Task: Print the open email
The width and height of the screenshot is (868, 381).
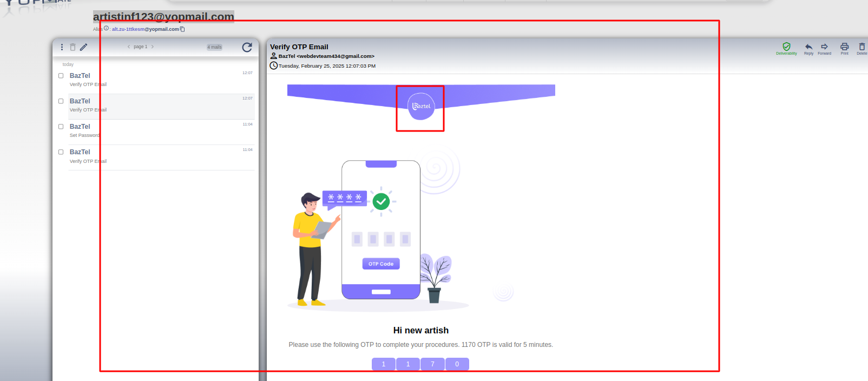Action: click(844, 47)
